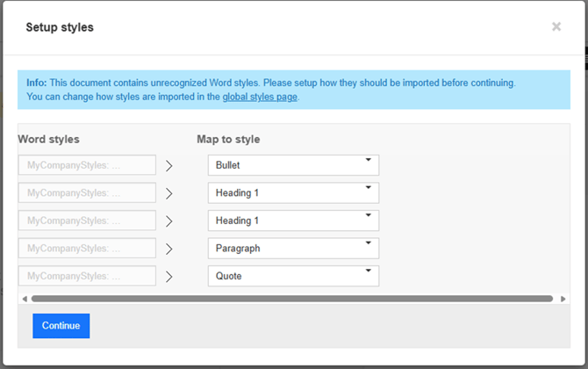Viewport: 588px width, 369px height.
Task: Click the Continue button
Action: click(x=61, y=326)
